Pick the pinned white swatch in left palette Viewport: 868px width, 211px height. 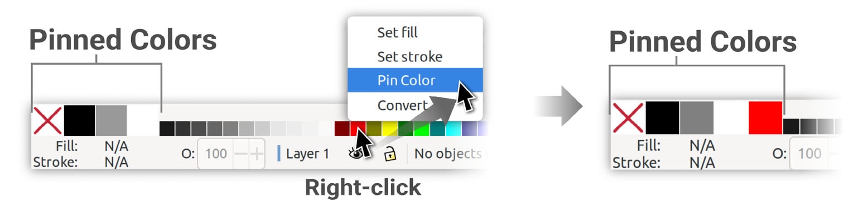pyautogui.click(x=143, y=120)
